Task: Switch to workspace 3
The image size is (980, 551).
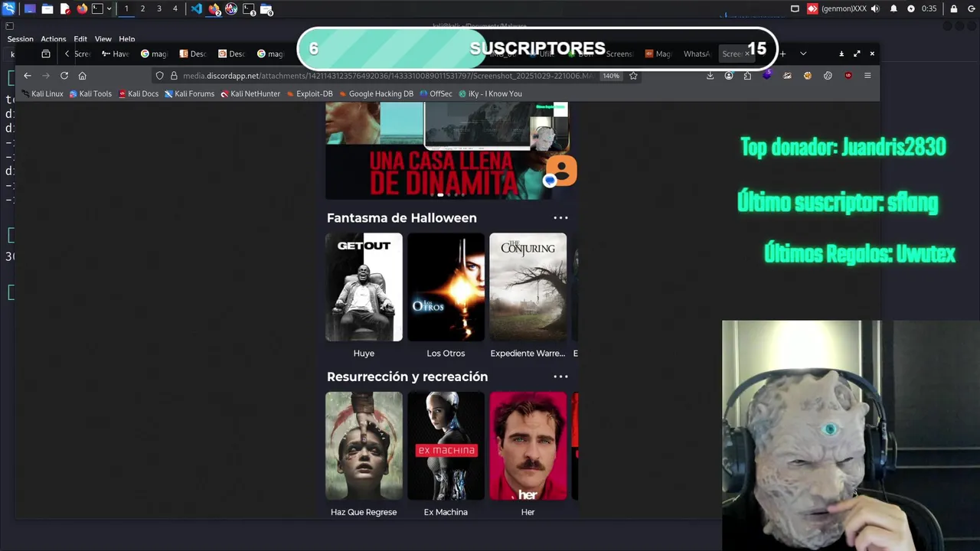Action: click(x=158, y=9)
